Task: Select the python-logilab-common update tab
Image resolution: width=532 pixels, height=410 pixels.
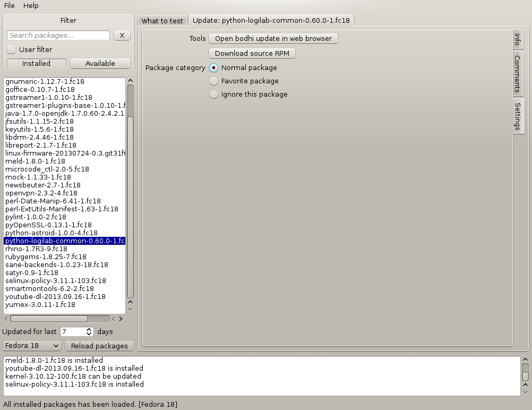Action: click(271, 20)
